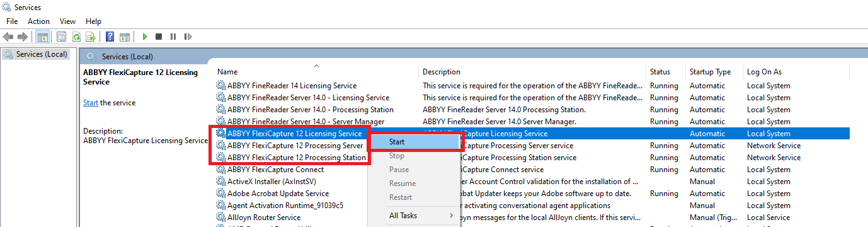Open the Help menu
The height and width of the screenshot is (227, 868).
(93, 21)
